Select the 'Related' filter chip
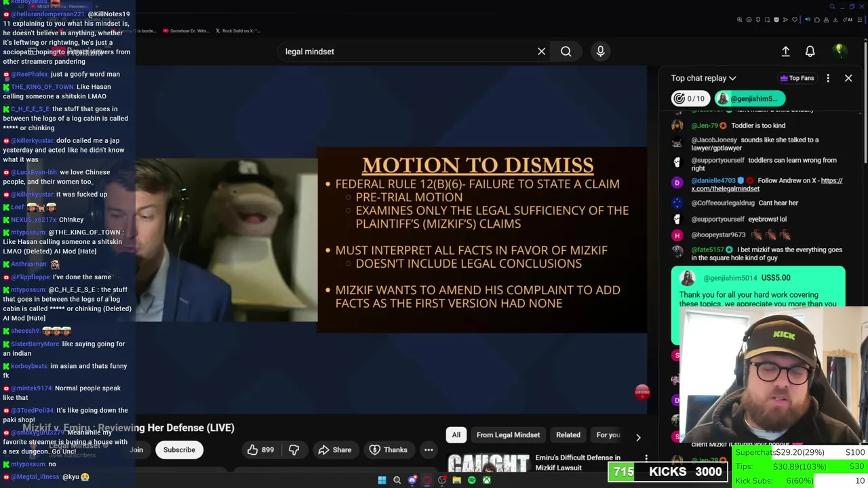Viewport: 868px width, 488px height. [568, 435]
